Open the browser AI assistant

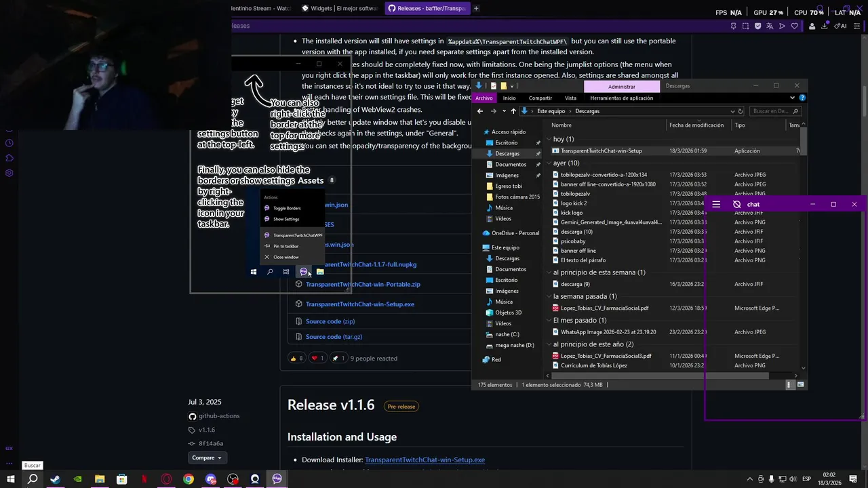(841, 26)
